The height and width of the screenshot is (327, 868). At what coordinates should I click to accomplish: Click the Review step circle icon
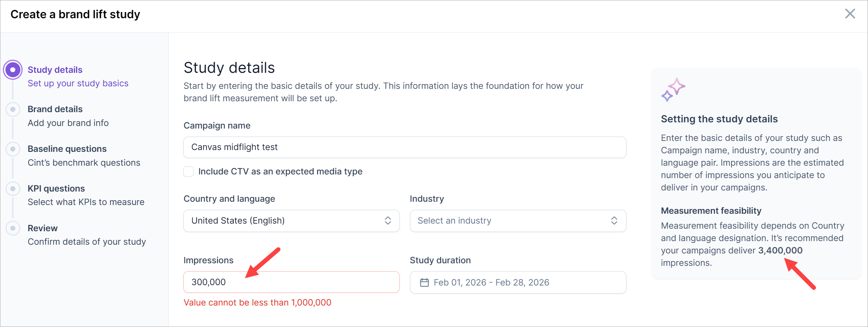point(13,228)
